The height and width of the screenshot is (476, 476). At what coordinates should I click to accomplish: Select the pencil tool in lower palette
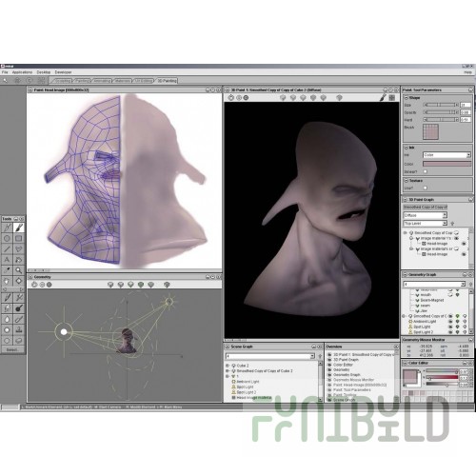click(x=7, y=298)
